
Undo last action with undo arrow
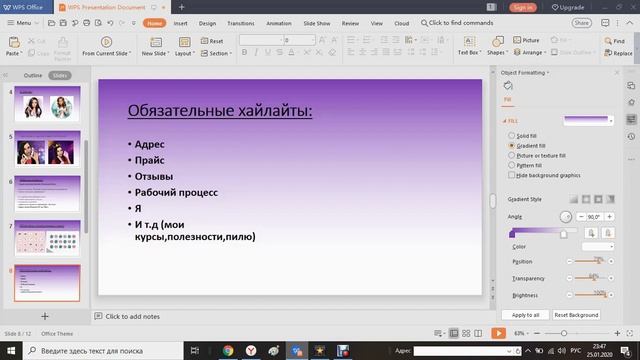pyautogui.click(x=110, y=23)
